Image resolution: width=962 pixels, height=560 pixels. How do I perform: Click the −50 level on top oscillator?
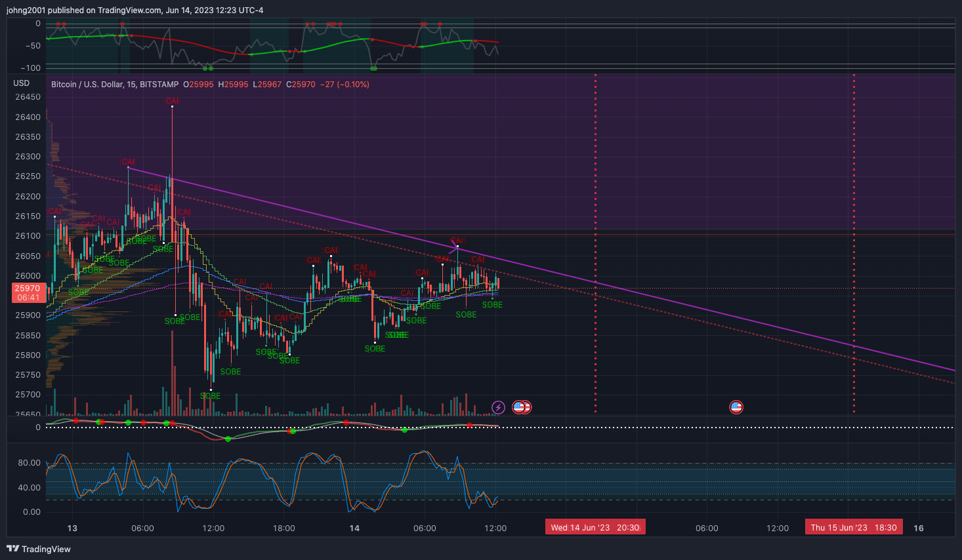click(x=33, y=46)
